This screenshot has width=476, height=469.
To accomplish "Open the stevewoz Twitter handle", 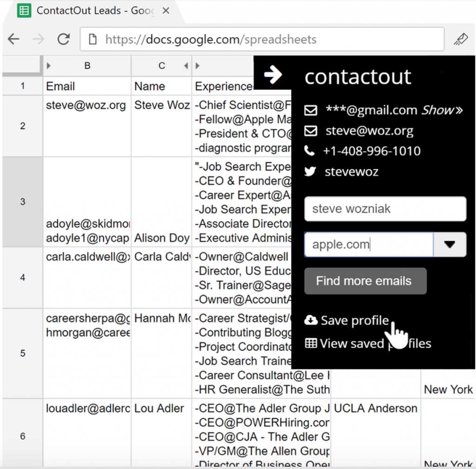I will pyautogui.click(x=351, y=172).
